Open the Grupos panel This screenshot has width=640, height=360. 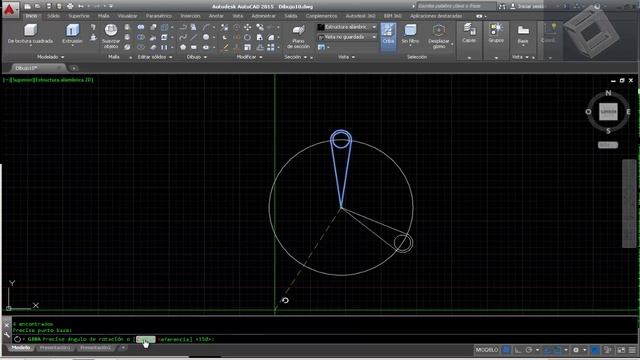(x=496, y=33)
